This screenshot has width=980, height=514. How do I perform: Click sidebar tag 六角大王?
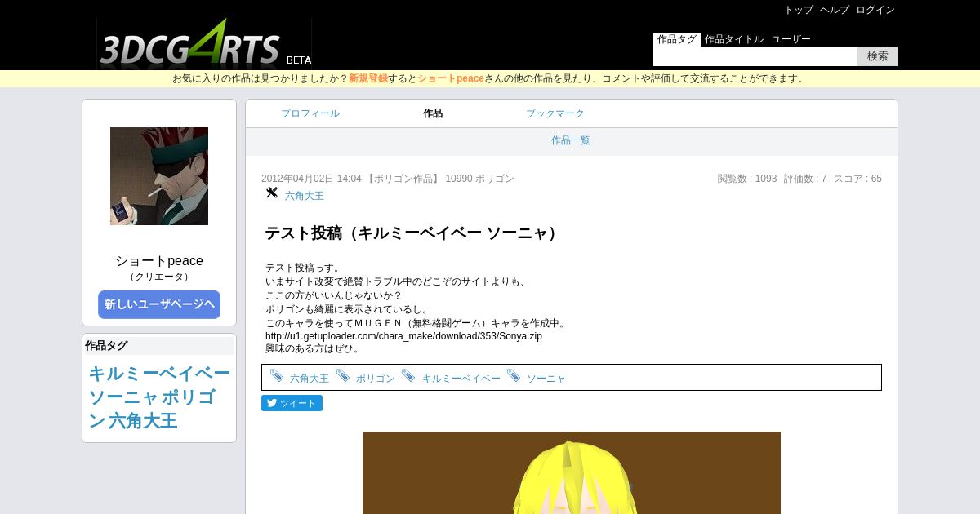pyautogui.click(x=143, y=421)
